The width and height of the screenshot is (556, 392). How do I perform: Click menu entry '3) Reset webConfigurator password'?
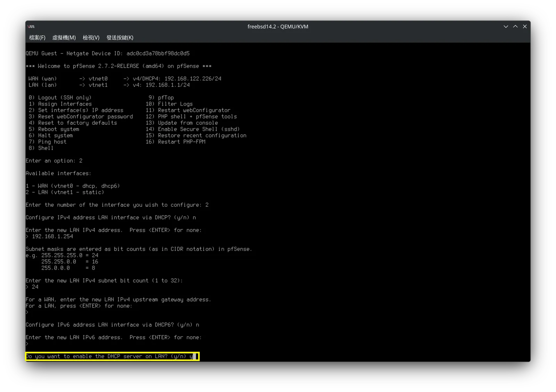click(81, 116)
